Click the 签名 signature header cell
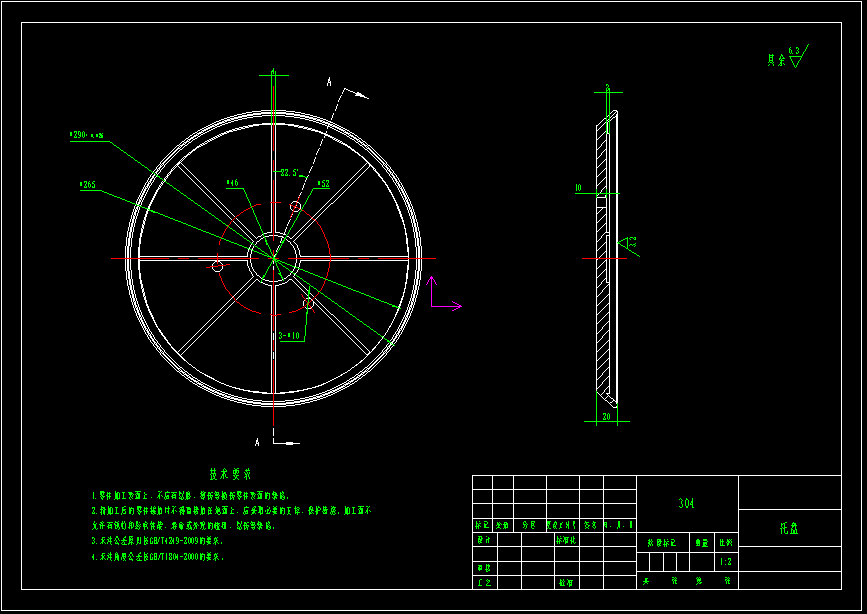Screen dimensions: 867x614 coord(591,525)
